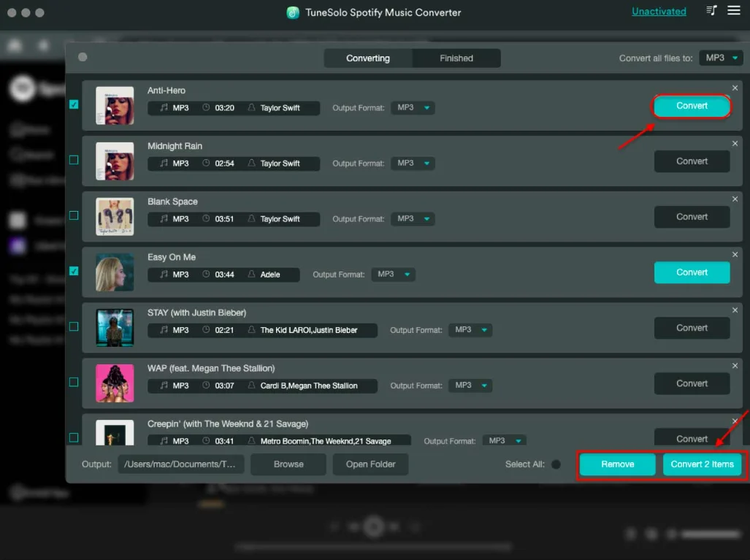This screenshot has width=750, height=560.
Task: Remove Easy On Me with its X icon
Action: [735, 254]
